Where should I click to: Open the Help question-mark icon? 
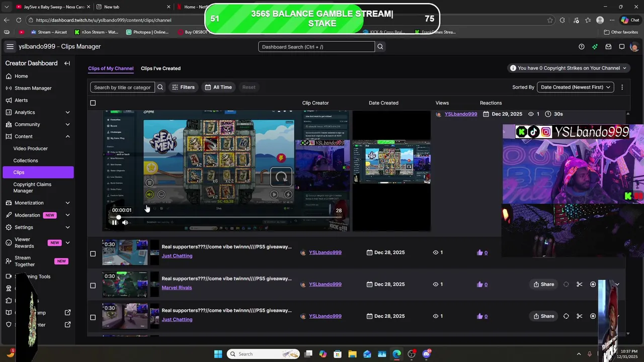coord(582,47)
